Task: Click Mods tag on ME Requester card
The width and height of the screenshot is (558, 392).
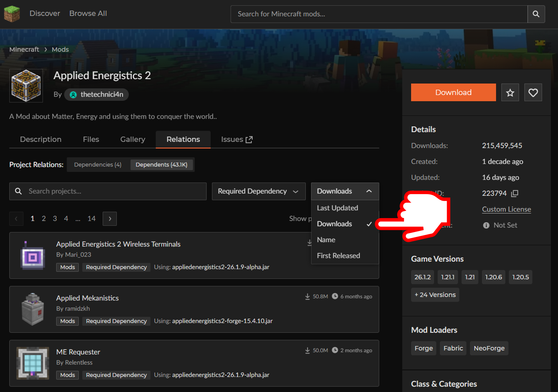Action: [68, 375]
